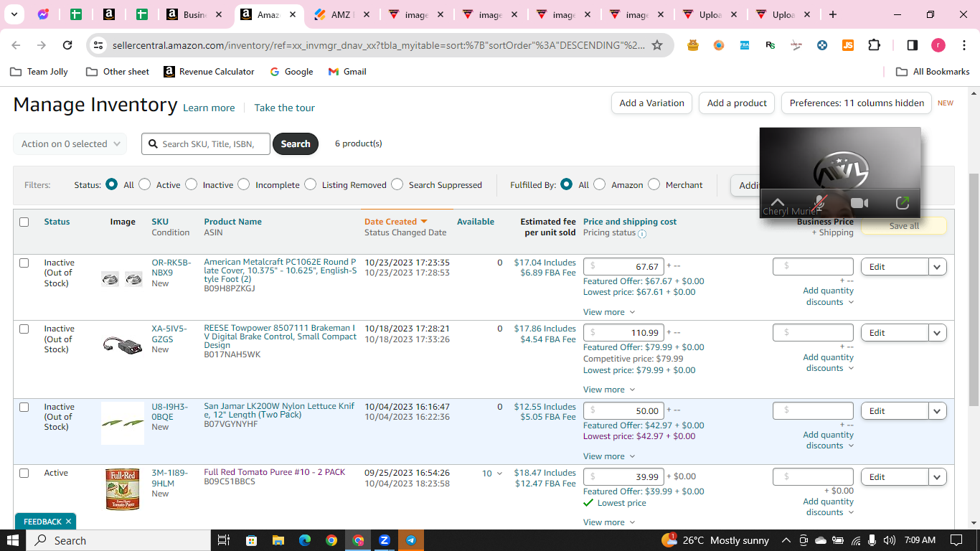The image size is (980, 551).
Task: Click Add a Variation button
Action: pos(651,103)
